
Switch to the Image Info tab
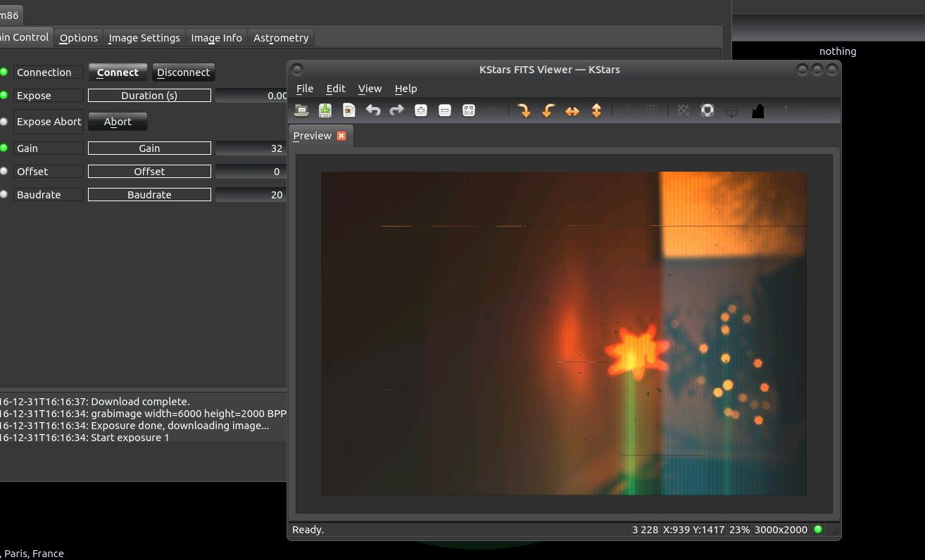216,38
